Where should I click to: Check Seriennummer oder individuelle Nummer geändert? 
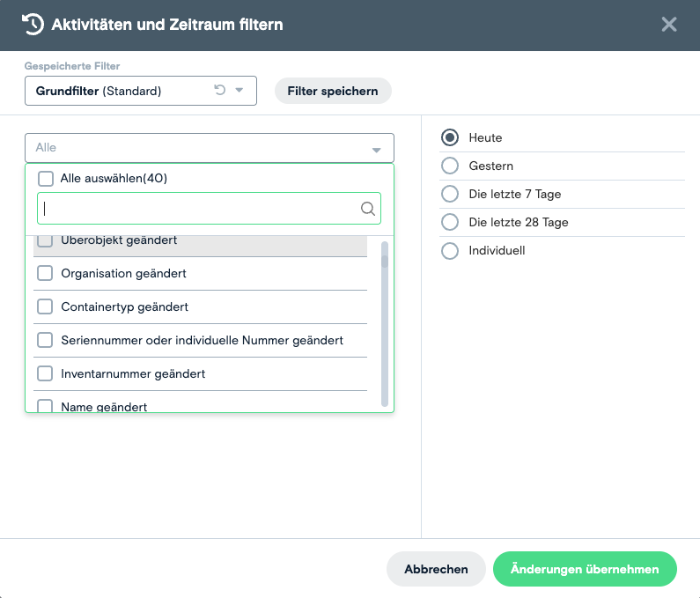pos(45,341)
